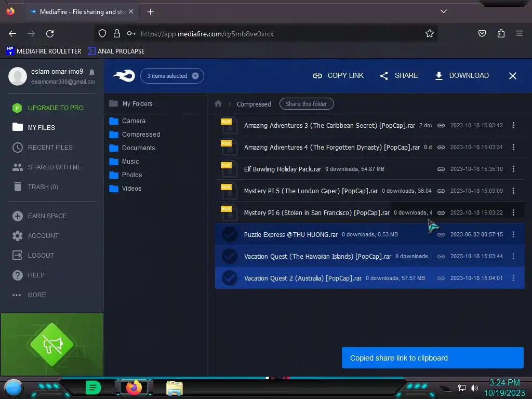Open the user profile avatar
The width and height of the screenshot is (532, 399).
pyautogui.click(x=18, y=76)
